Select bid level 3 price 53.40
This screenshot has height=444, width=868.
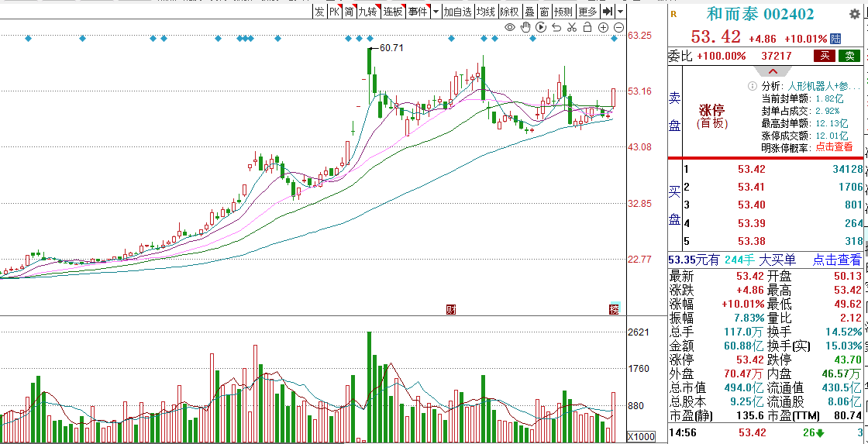[751, 205]
